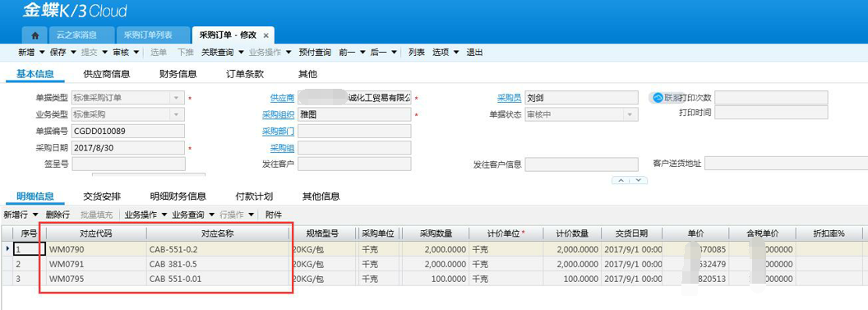Click the 采购员 field showing 刘剑

click(x=581, y=98)
